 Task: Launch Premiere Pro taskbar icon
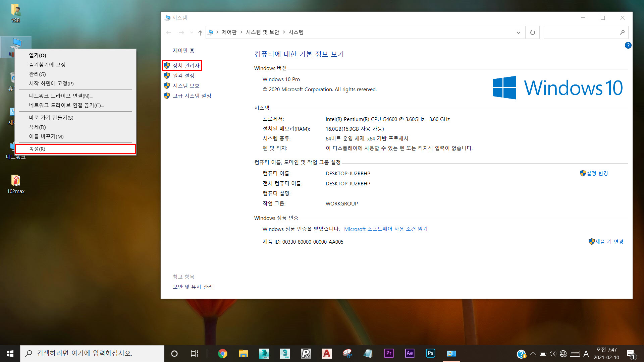pos(389,353)
